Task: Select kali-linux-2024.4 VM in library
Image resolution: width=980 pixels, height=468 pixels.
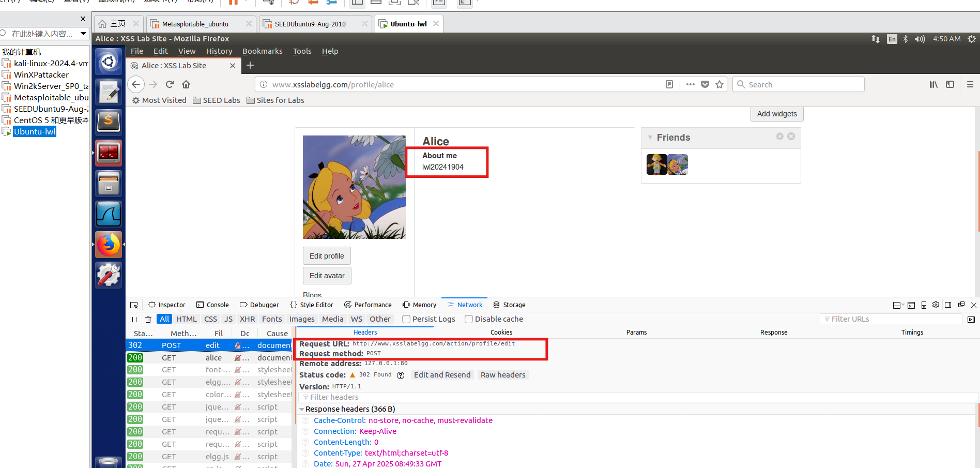Action: pyautogui.click(x=45, y=63)
